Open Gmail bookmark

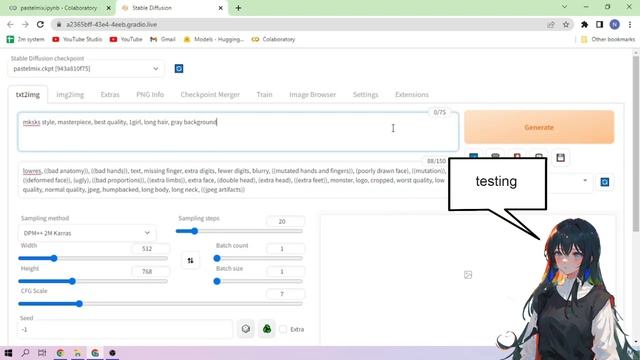(x=163, y=39)
